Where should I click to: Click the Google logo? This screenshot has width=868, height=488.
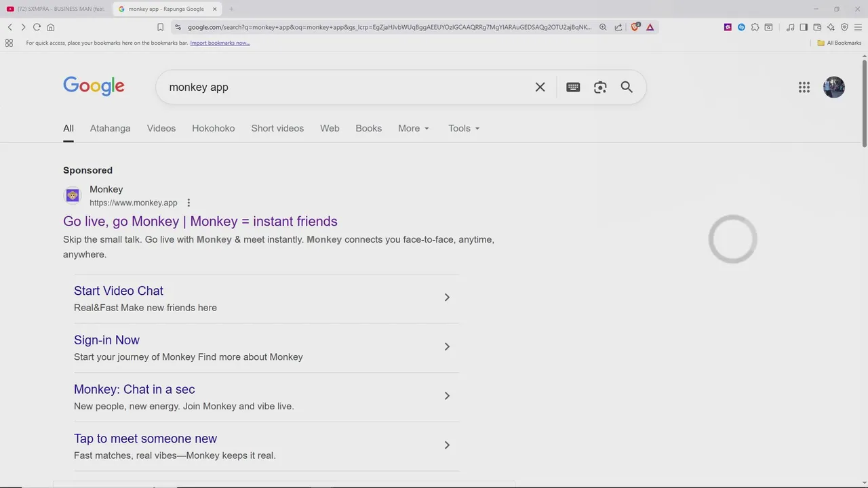coord(94,87)
